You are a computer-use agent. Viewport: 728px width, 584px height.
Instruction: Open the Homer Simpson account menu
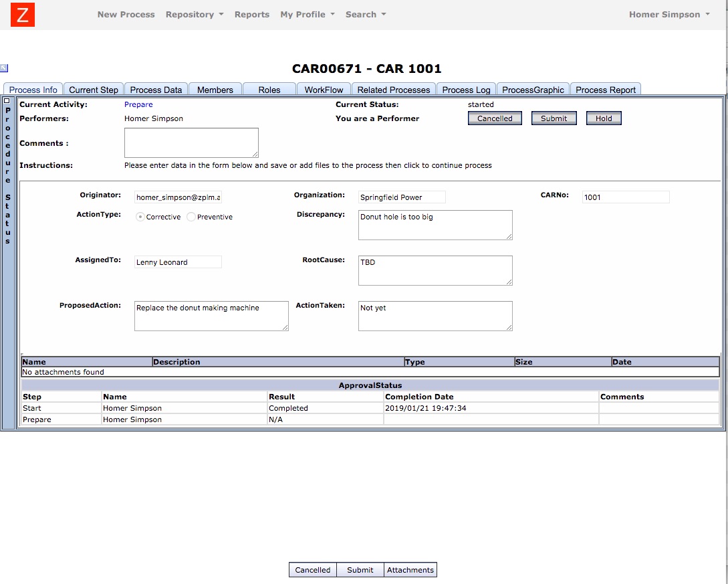point(669,14)
